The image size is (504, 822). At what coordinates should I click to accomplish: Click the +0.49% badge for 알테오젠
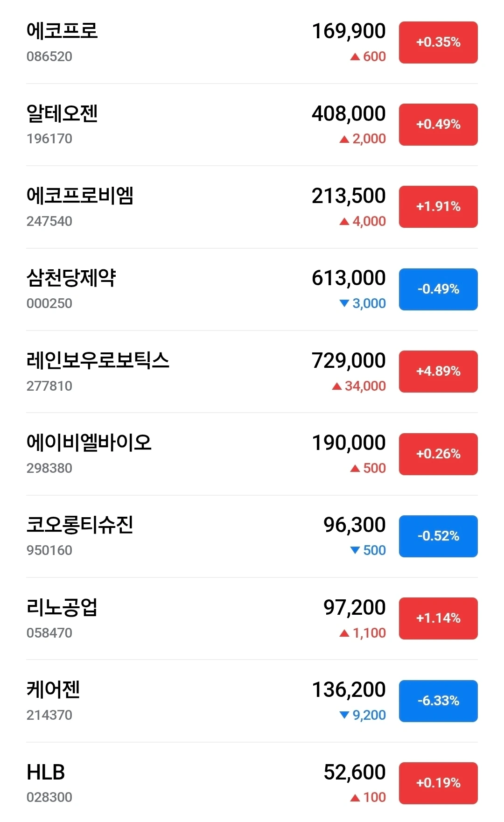pos(438,125)
